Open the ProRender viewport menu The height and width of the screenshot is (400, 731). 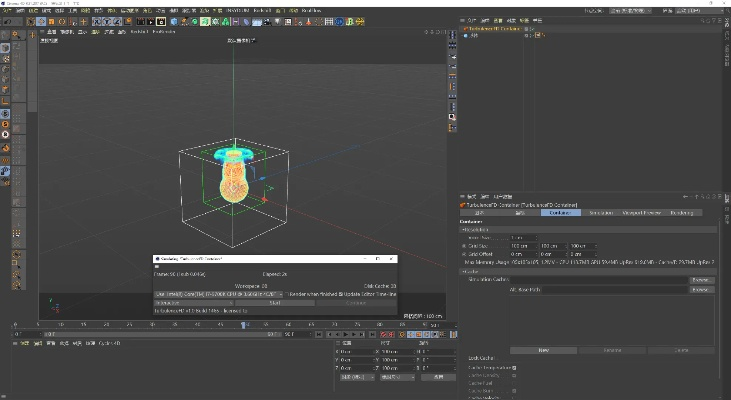coord(164,32)
